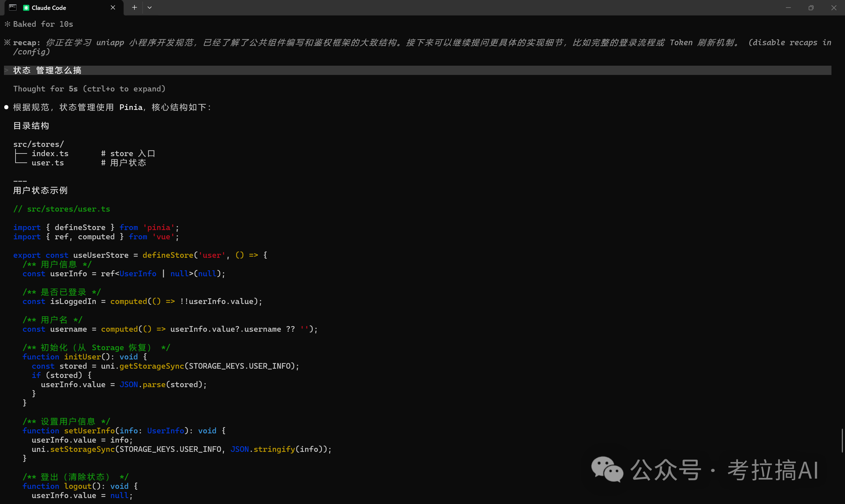Close the Claude Code tab
The height and width of the screenshot is (504, 845).
coord(113,8)
